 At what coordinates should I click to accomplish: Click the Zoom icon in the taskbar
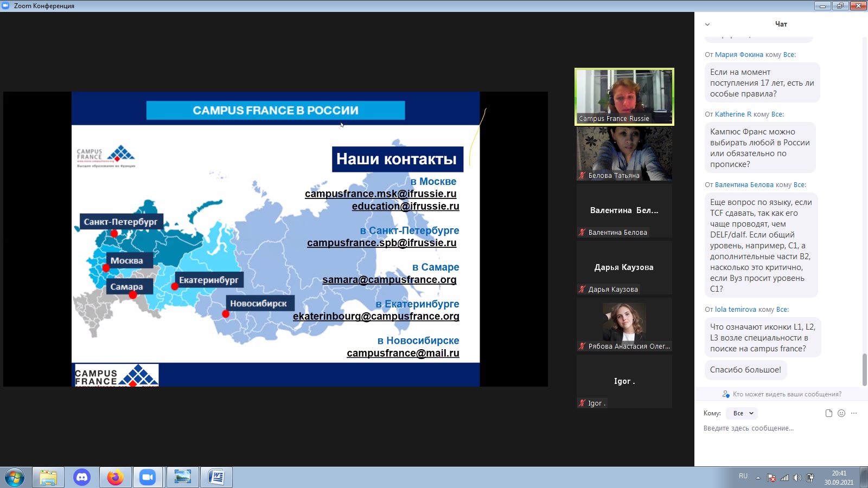[148, 477]
